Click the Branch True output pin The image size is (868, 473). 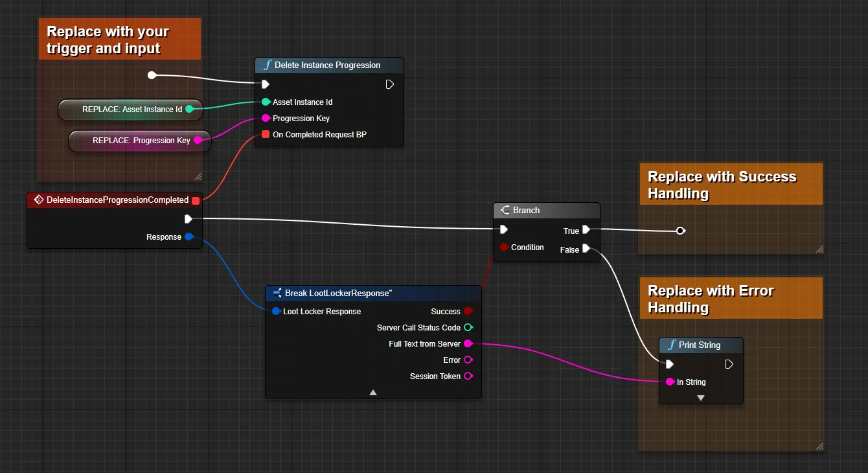click(x=586, y=229)
